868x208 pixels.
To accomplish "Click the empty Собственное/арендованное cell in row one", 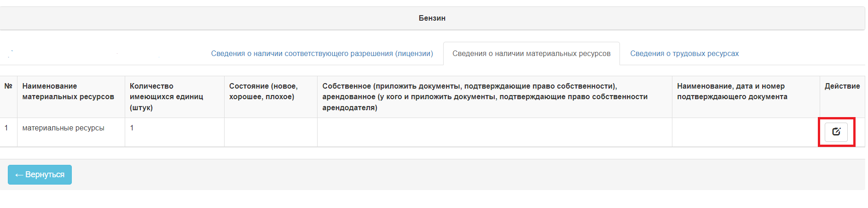I will coord(495,132).
